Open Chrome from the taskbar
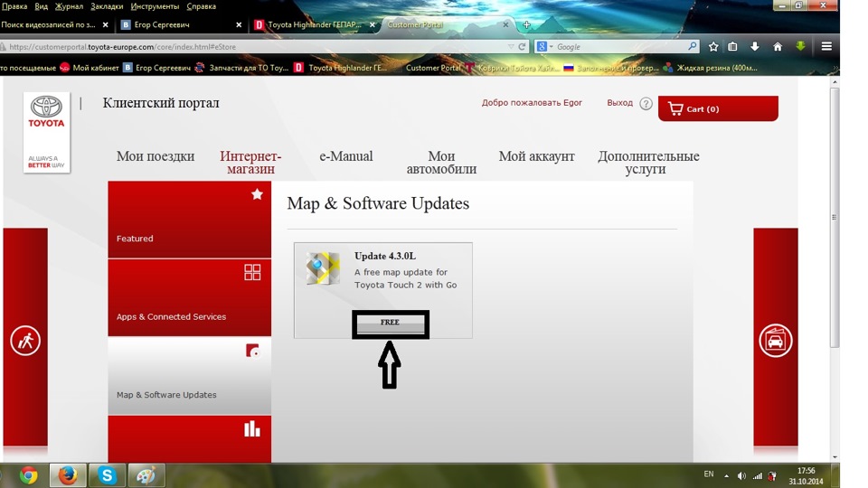868x488 pixels. click(x=28, y=475)
